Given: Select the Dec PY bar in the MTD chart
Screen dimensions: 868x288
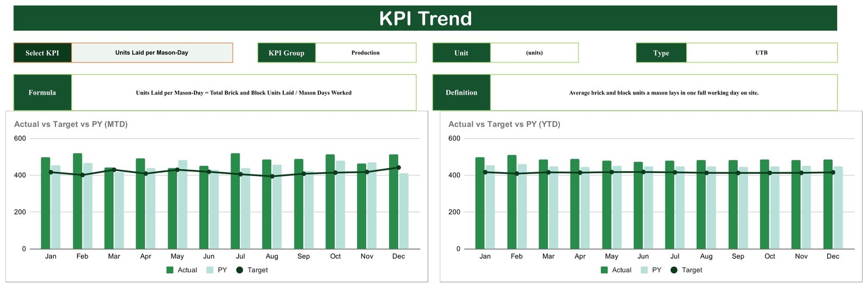Looking at the screenshot, I should tap(404, 211).
